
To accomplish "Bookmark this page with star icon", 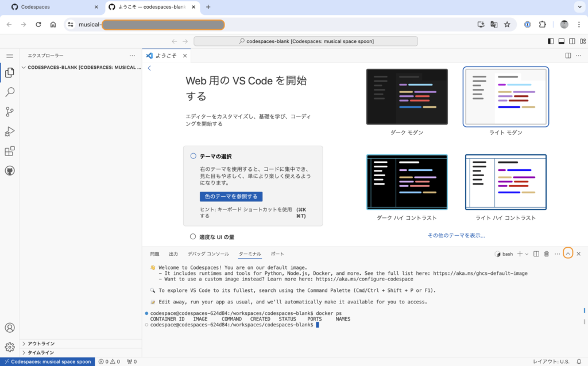I will (507, 24).
